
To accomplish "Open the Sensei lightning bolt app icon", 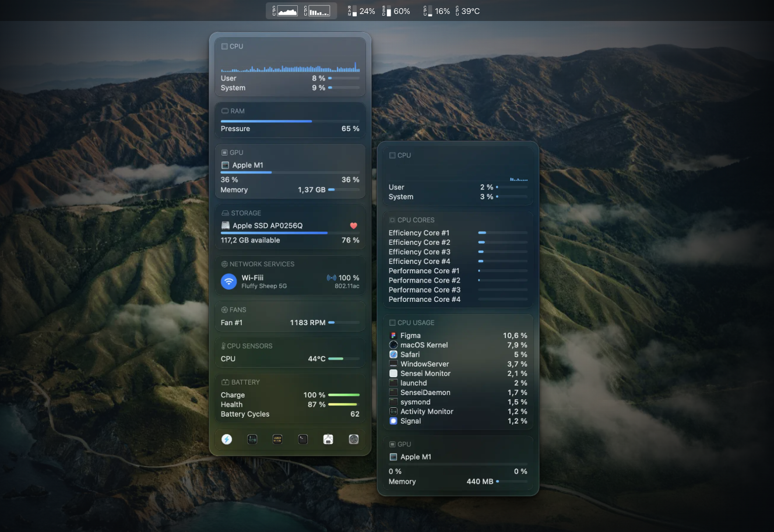I will pos(227,439).
